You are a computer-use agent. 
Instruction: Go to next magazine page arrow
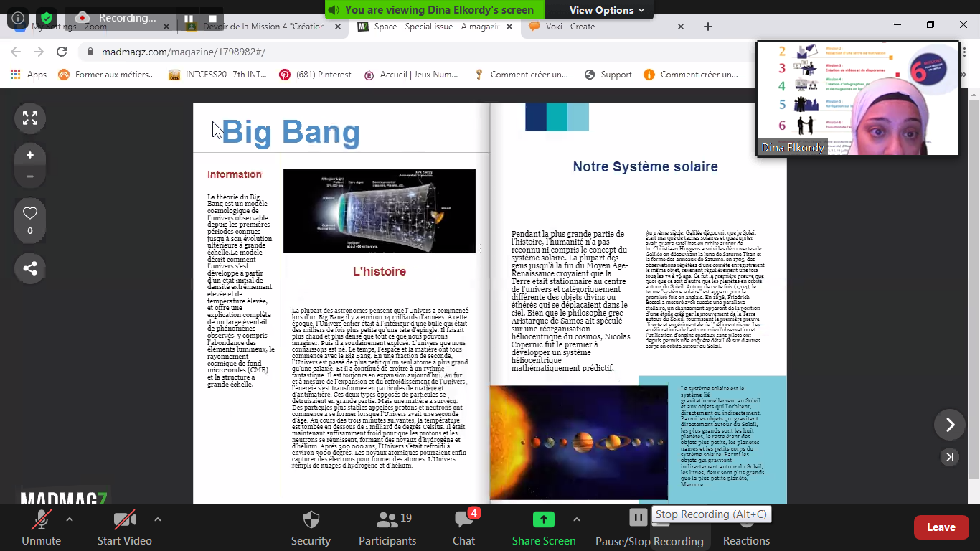[x=949, y=425]
